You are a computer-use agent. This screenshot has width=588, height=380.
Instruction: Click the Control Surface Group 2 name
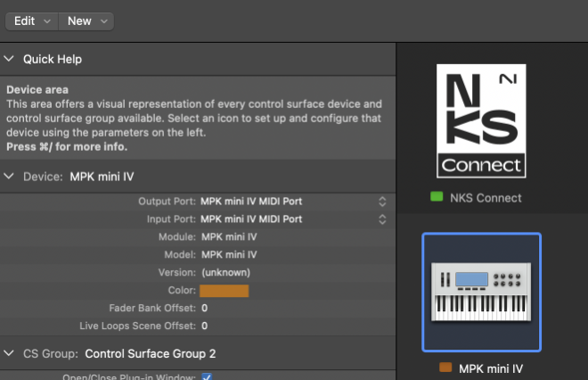point(151,354)
